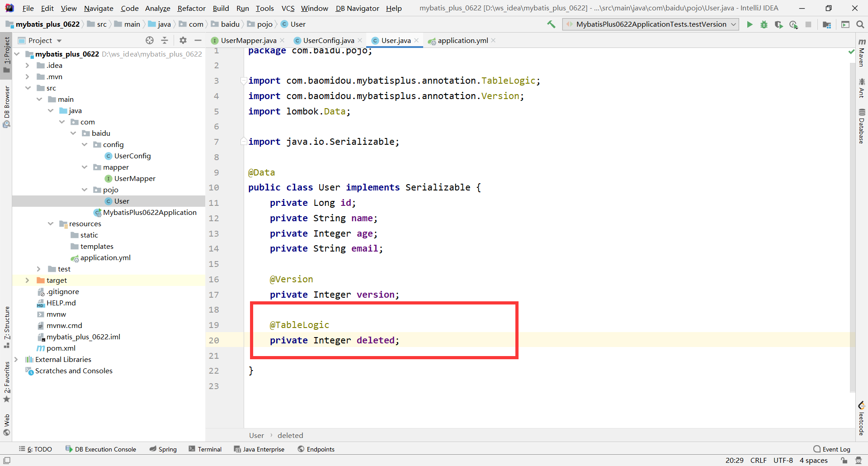Open Project Structure folder icon

point(827,24)
